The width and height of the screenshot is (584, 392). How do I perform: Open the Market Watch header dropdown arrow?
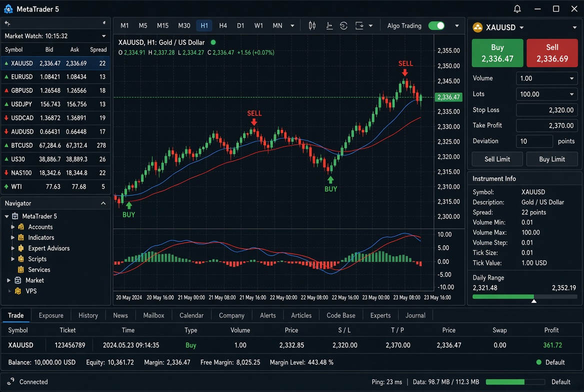(103, 36)
